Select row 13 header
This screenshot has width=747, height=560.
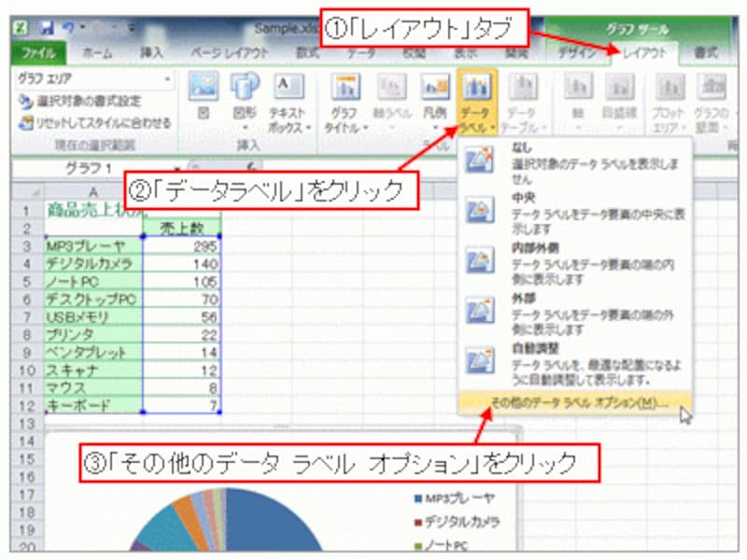[x=27, y=424]
